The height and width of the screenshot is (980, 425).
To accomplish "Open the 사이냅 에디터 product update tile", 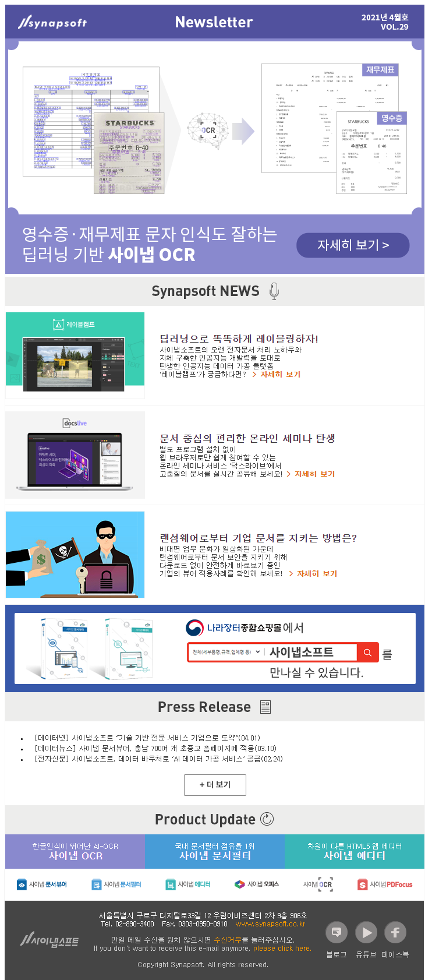I will click(355, 852).
